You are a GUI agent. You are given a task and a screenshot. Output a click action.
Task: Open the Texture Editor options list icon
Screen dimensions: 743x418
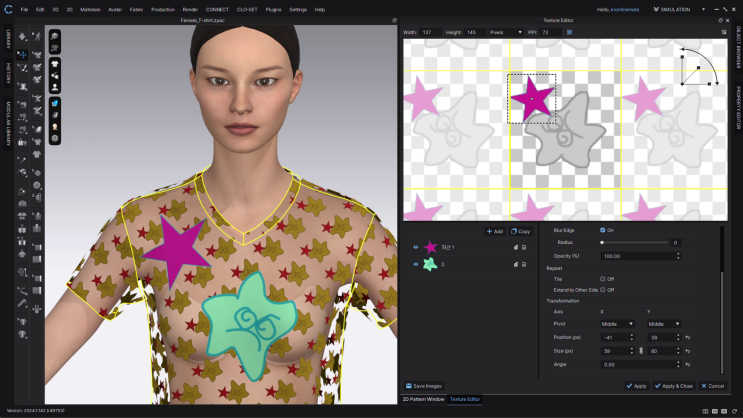click(x=724, y=32)
